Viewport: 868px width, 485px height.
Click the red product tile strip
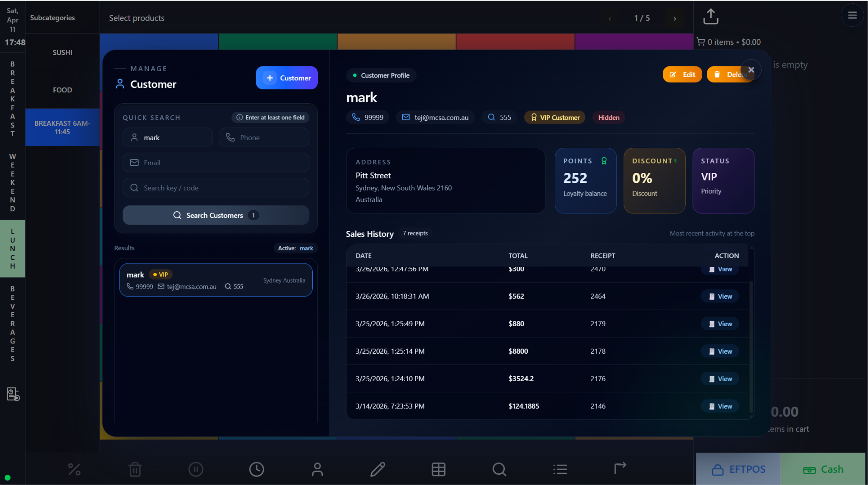[x=515, y=42]
